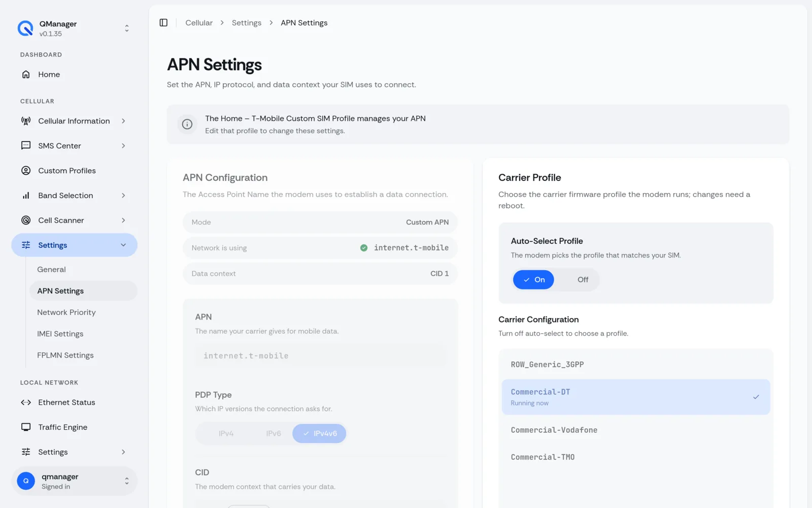Set Auto-Select Profile to On
Screen dimensions: 812x508
click(533, 280)
